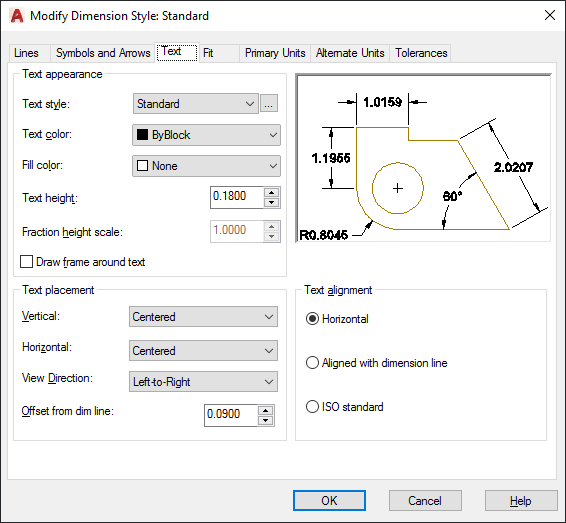Decrease text height with down arrow

(x=271, y=202)
